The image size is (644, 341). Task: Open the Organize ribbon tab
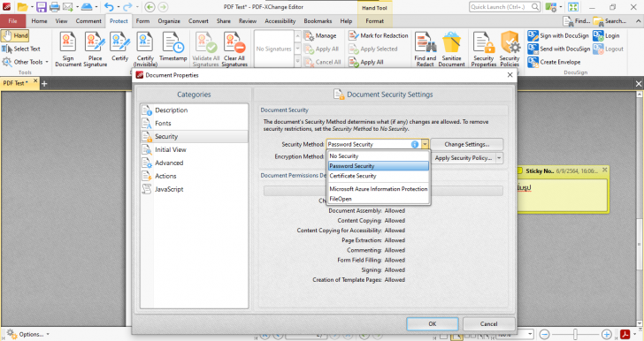[169, 21]
